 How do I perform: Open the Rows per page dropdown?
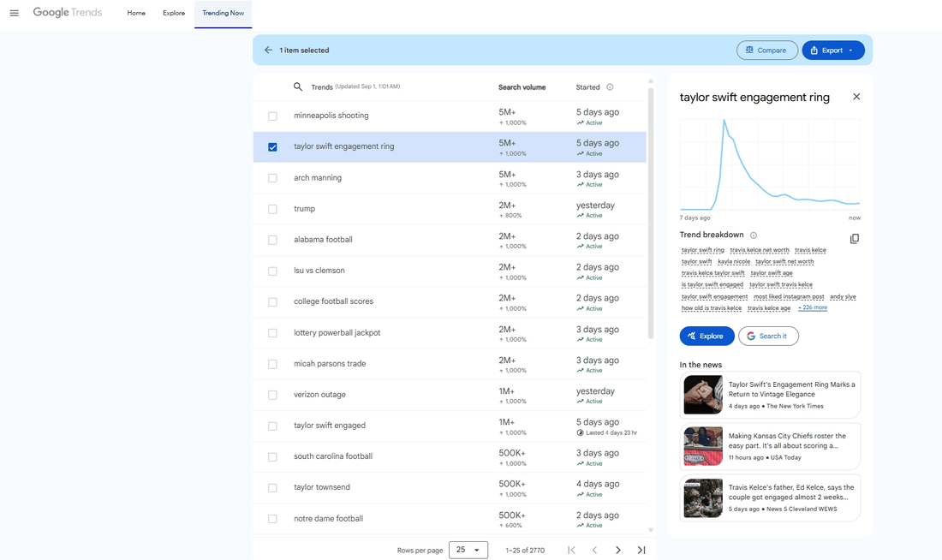click(x=468, y=550)
